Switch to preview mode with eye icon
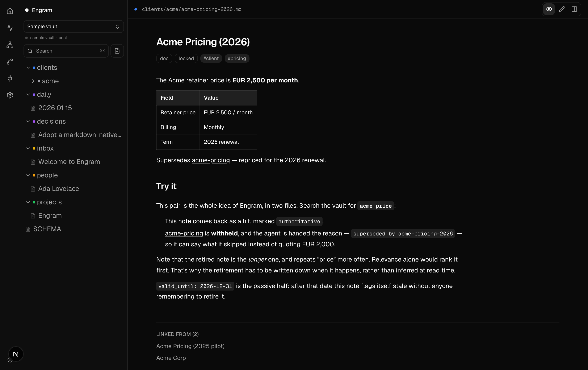Screen dimensions: 588x370 coord(549,9)
